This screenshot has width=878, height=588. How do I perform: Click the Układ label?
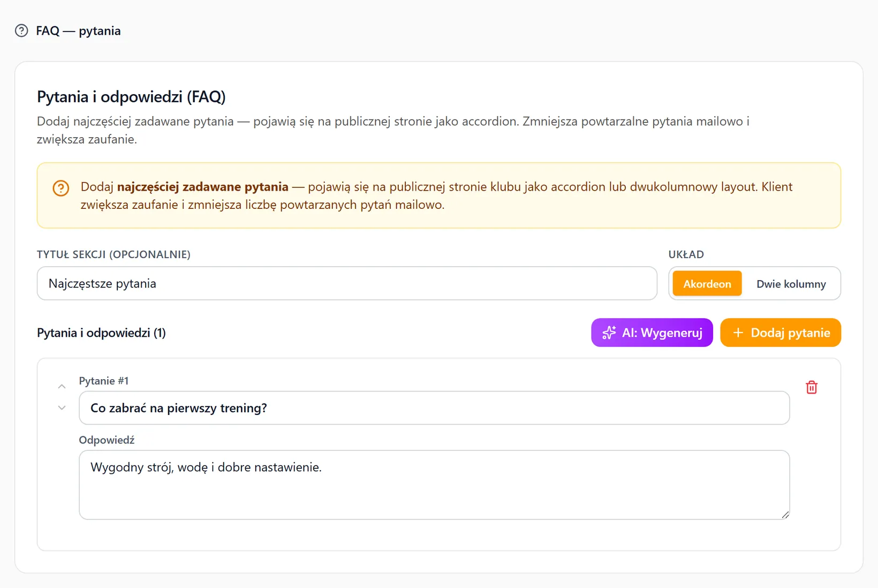686,254
